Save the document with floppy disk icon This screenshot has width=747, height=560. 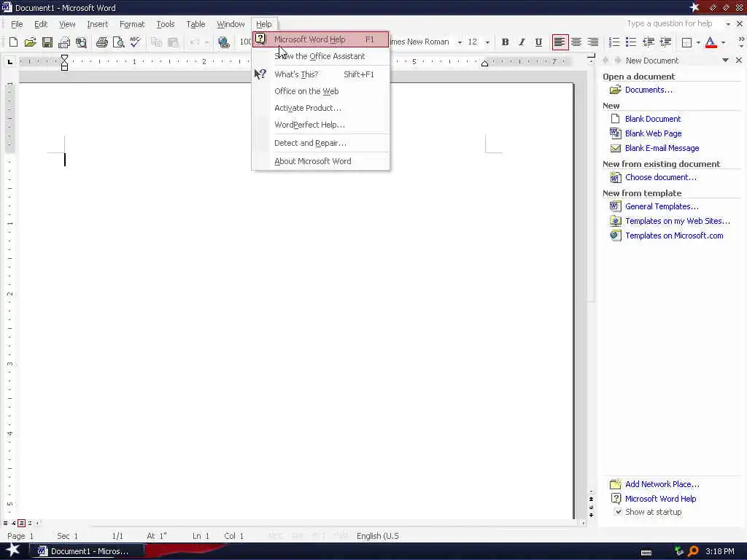pos(47,42)
